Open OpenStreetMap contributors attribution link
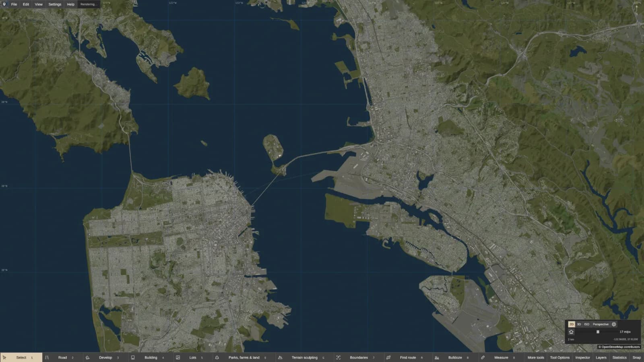This screenshot has height=362, width=644. (619, 347)
